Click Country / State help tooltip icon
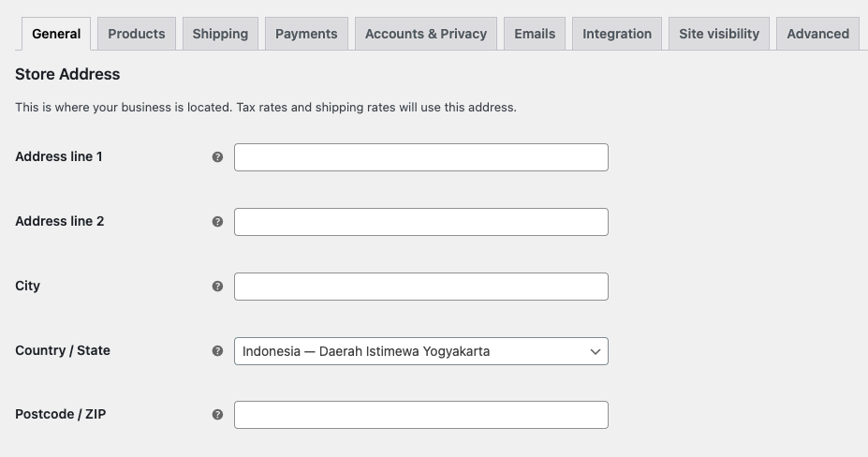The image size is (868, 457). [217, 351]
